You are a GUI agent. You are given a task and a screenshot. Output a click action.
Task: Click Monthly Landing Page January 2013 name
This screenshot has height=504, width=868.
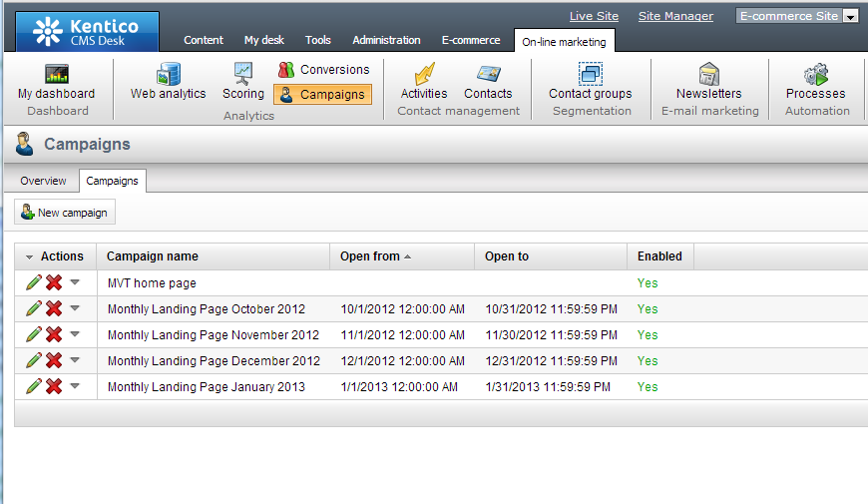click(x=206, y=387)
